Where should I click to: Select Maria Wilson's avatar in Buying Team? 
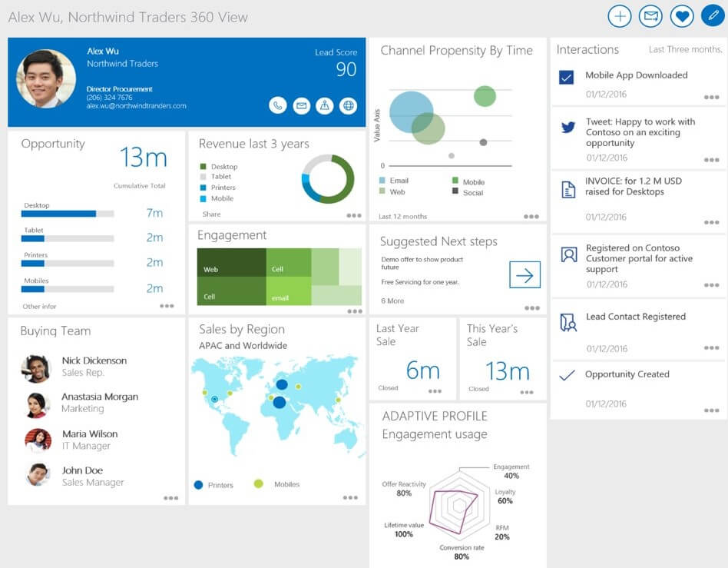[38, 440]
